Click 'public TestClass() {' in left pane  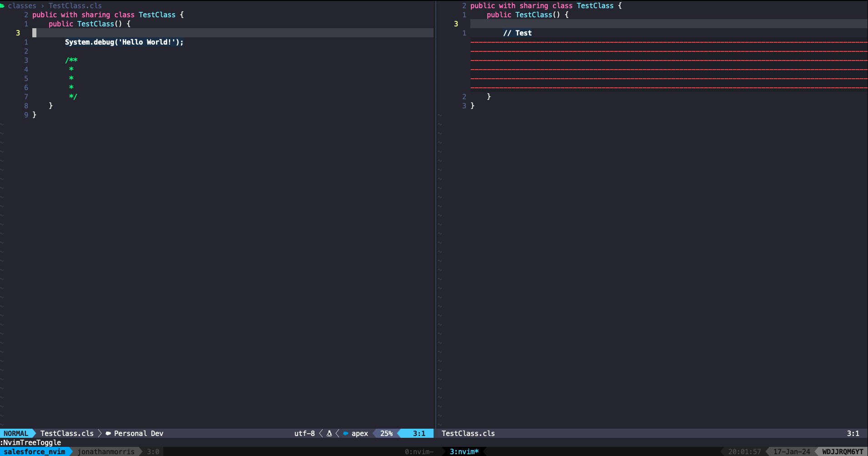90,24
